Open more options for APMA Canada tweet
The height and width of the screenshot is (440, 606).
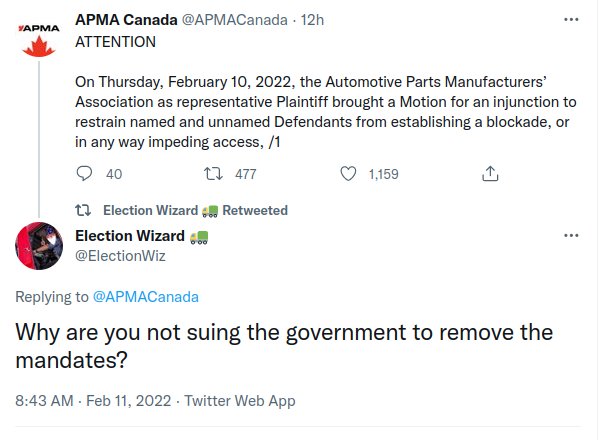coord(571,19)
